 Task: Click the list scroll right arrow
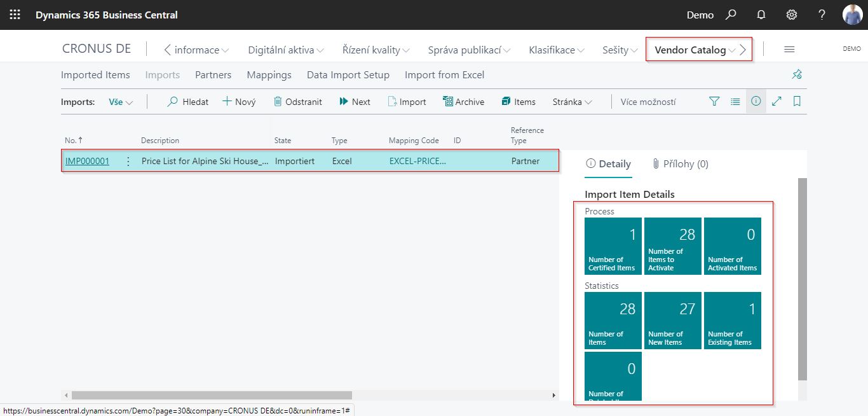[554, 395]
